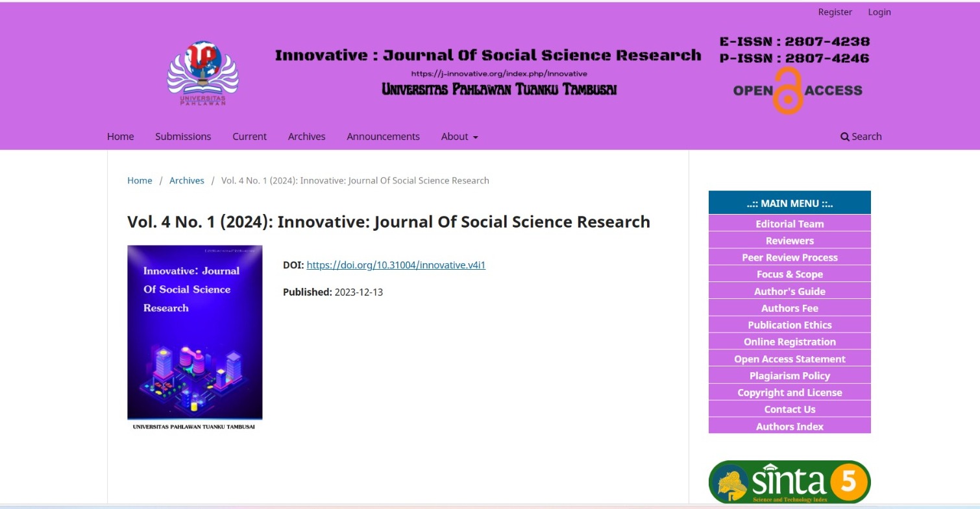Click the Search magnifier icon
The height and width of the screenshot is (509, 980).
[x=844, y=137]
